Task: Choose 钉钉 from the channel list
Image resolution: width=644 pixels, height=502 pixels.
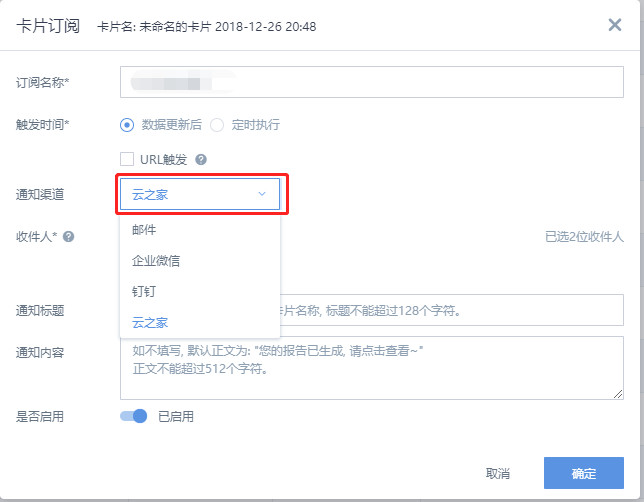Action: (145, 292)
